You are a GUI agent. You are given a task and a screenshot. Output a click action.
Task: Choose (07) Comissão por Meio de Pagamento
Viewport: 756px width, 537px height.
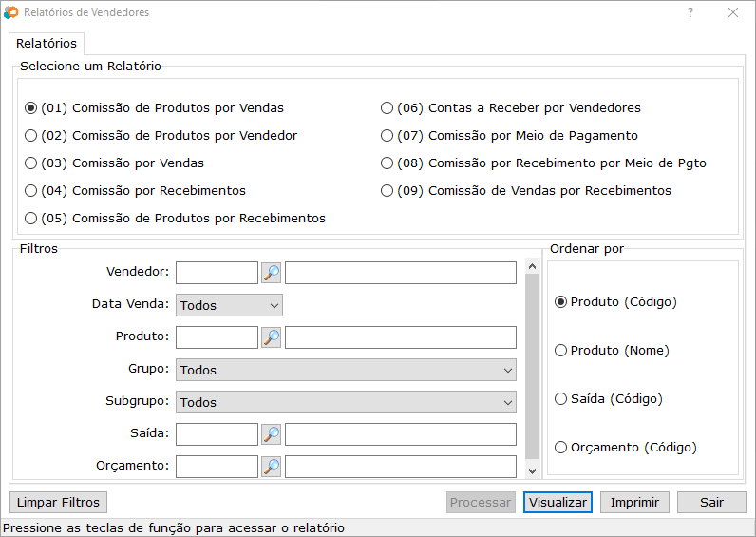coord(509,136)
